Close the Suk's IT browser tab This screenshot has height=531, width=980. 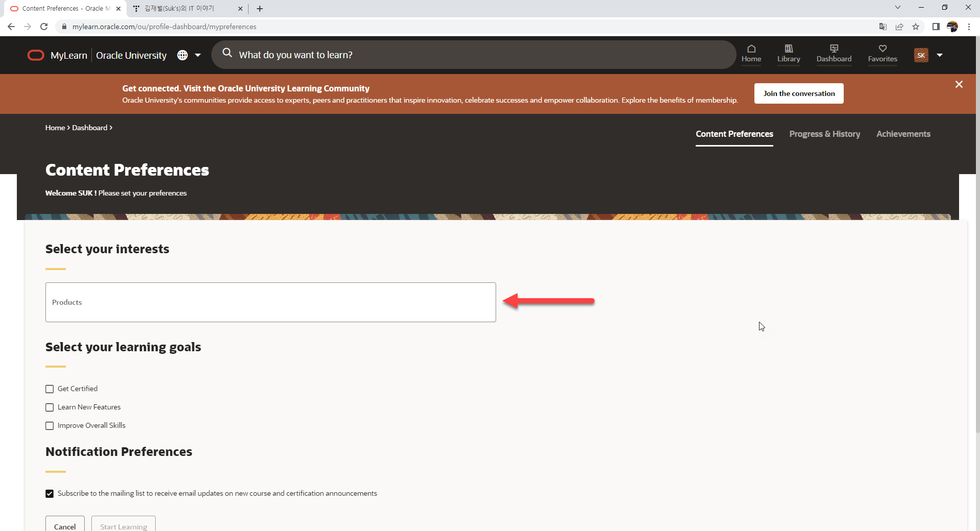240,9
